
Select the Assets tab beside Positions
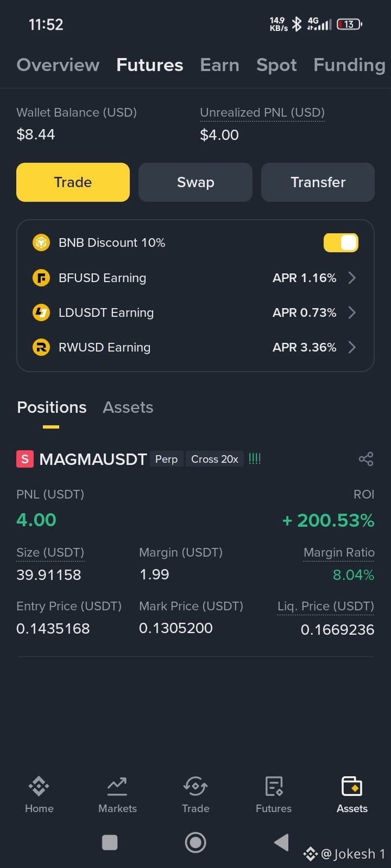click(128, 407)
